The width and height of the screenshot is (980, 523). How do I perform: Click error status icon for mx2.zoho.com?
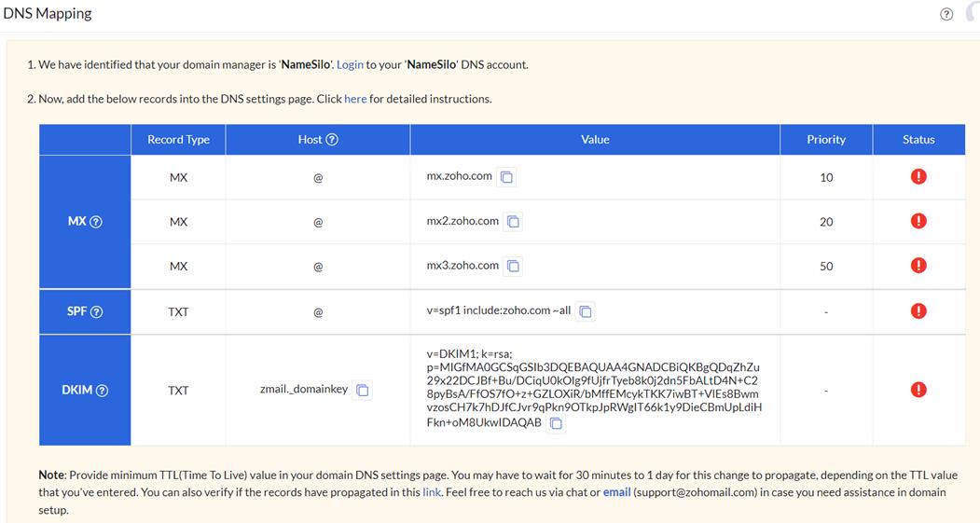coord(918,221)
